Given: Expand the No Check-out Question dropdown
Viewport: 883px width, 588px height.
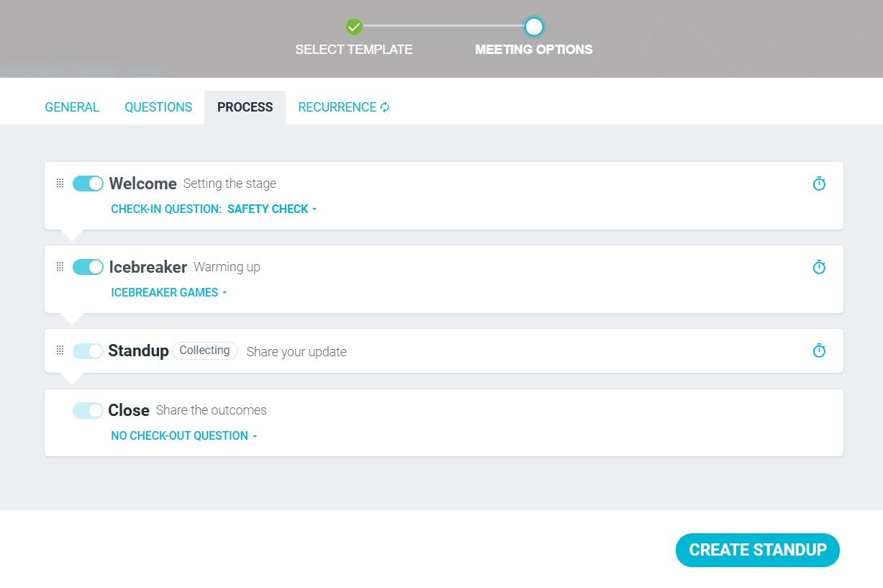Looking at the screenshot, I should point(184,435).
